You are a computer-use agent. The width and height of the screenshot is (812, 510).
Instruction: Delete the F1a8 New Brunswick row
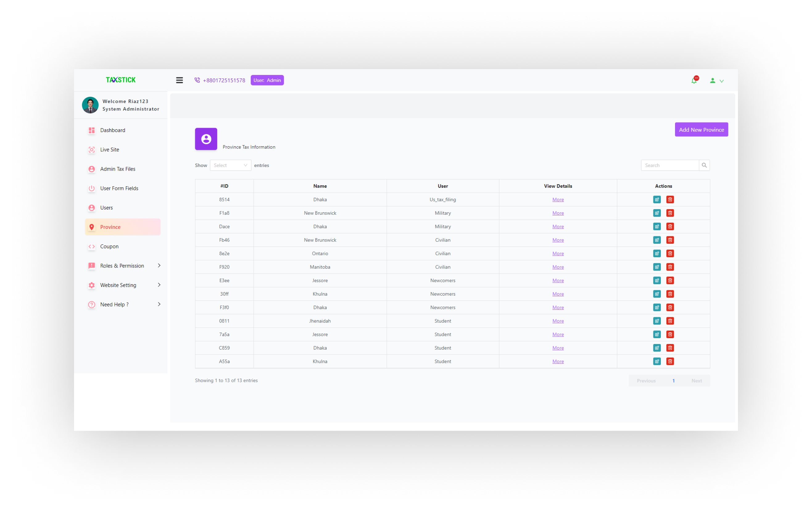[x=670, y=213]
